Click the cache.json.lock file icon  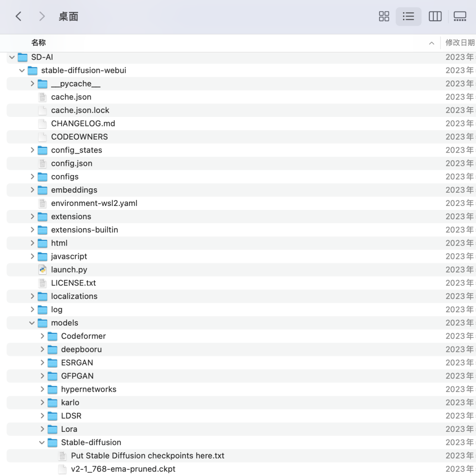42,111
